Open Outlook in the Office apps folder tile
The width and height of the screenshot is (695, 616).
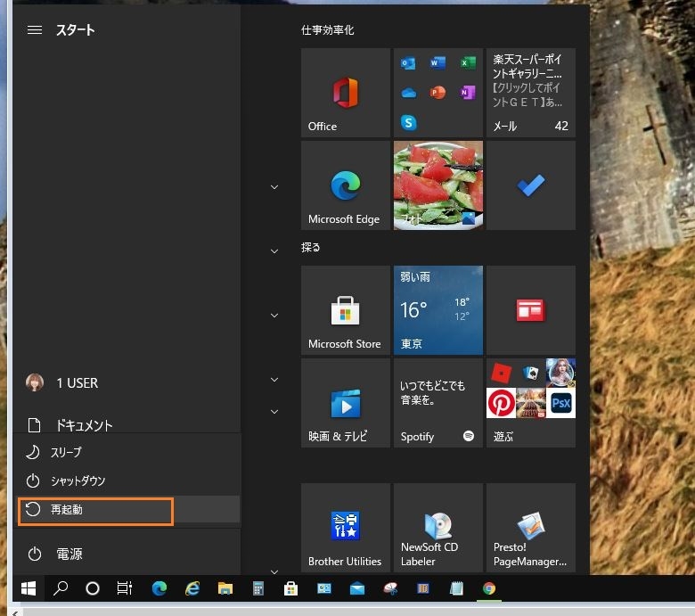pyautogui.click(x=408, y=63)
